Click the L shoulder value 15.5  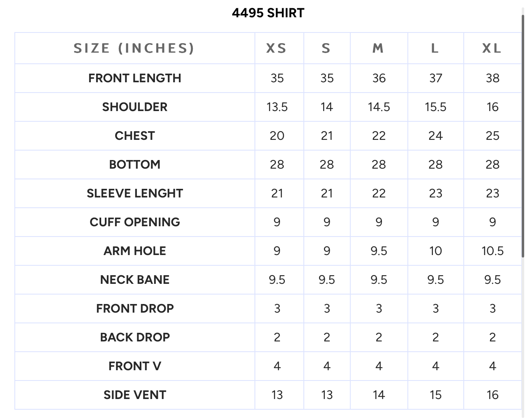tap(435, 107)
